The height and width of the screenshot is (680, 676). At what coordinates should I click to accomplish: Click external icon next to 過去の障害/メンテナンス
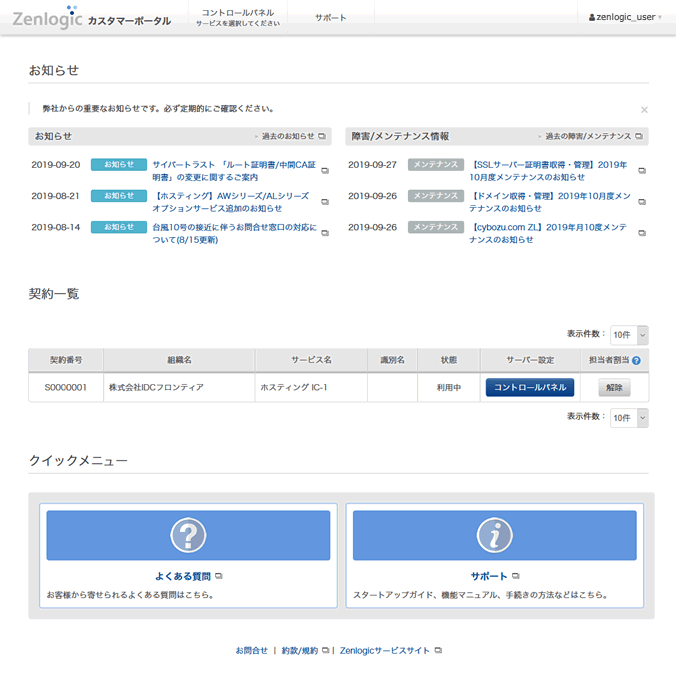[x=639, y=136]
